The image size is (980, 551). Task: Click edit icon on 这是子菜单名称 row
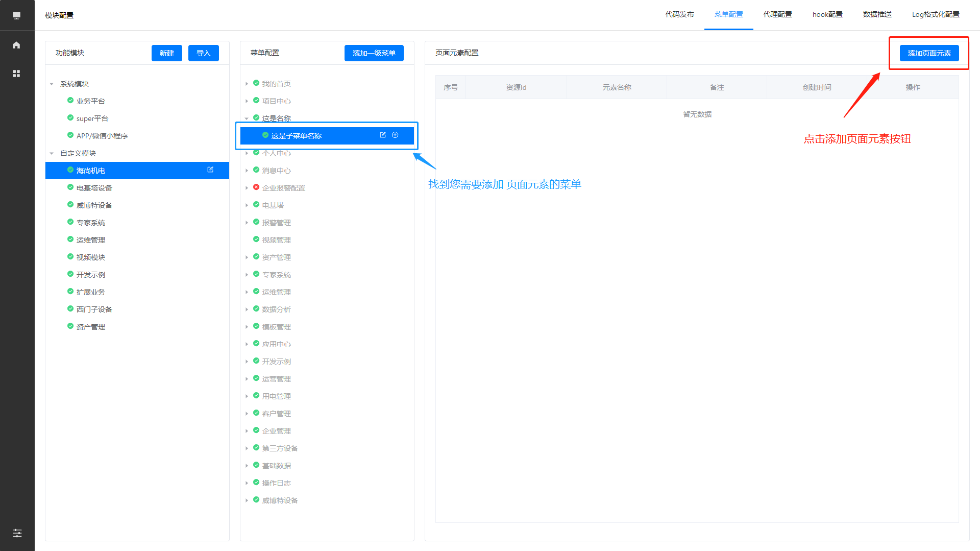pyautogui.click(x=383, y=135)
